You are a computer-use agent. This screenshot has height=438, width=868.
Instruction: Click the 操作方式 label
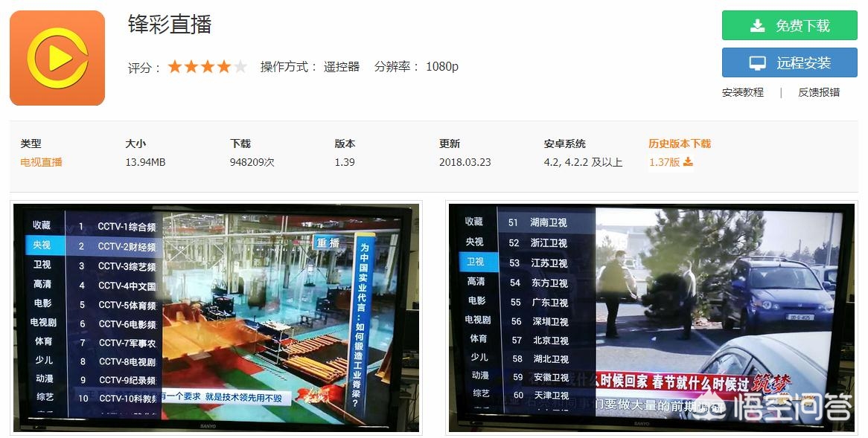point(288,67)
